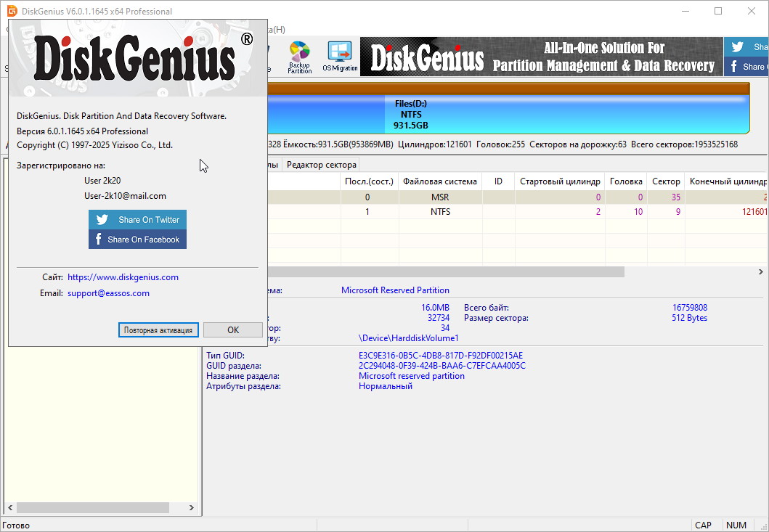Click the Головка column header

[626, 181]
